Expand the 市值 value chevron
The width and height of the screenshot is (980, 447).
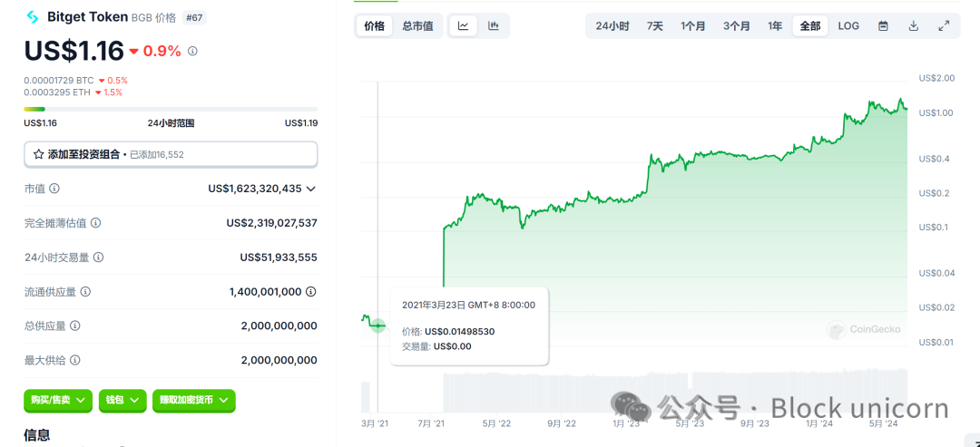point(310,189)
